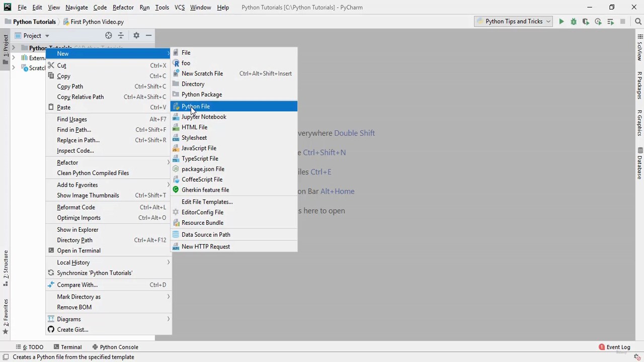This screenshot has width=644, height=362.
Task: Expand the Local History submenu
Action: click(108, 262)
